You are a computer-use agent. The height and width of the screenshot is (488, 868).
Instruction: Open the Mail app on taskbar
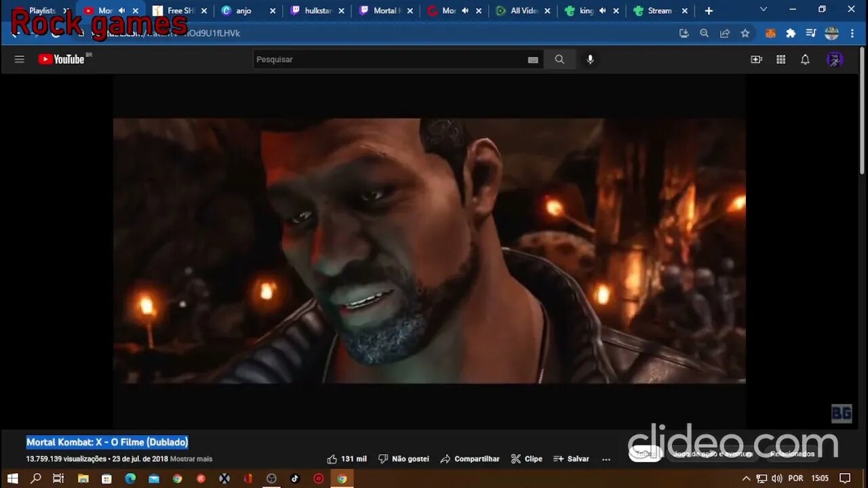point(154,479)
